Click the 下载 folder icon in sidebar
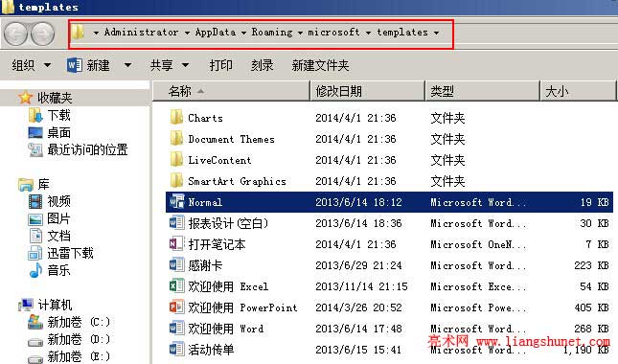 [x=35, y=115]
